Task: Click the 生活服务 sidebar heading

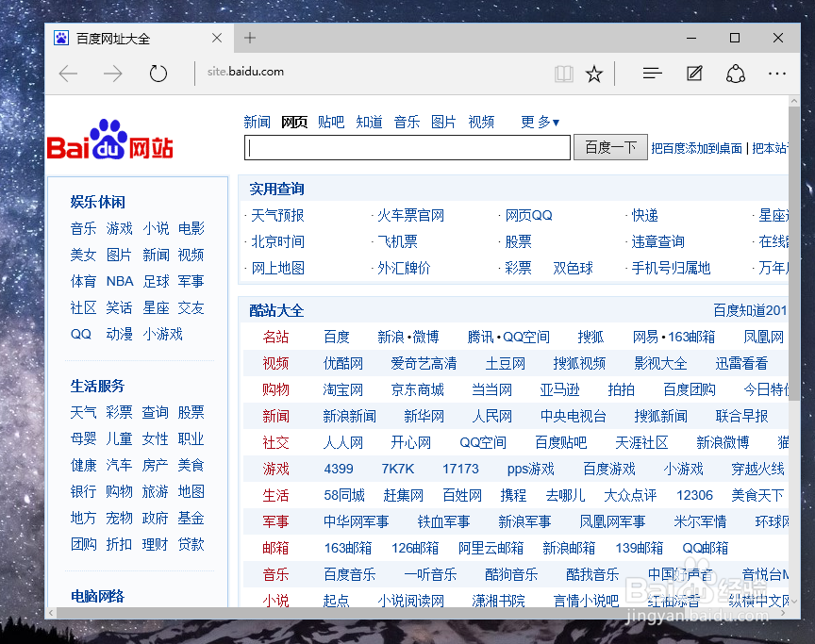Action: tap(98, 387)
